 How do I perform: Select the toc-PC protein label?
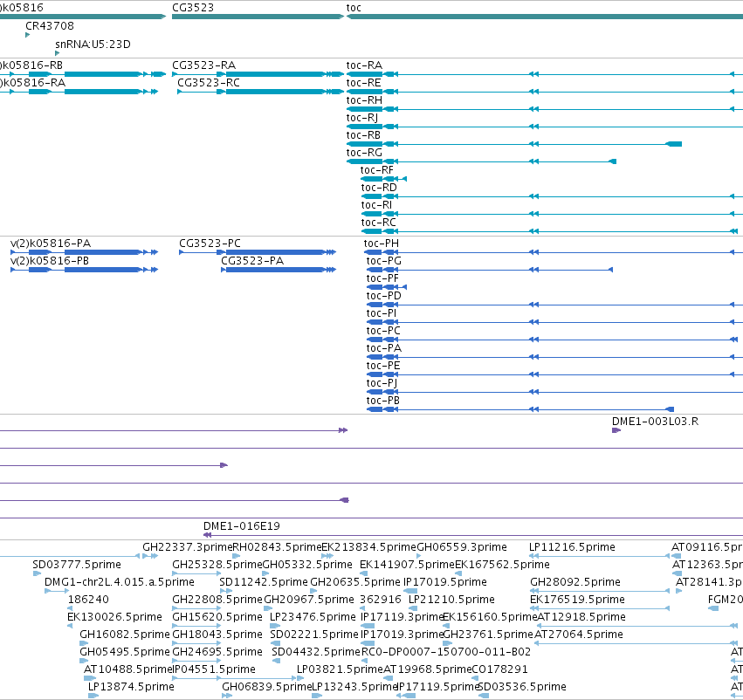[x=383, y=331]
